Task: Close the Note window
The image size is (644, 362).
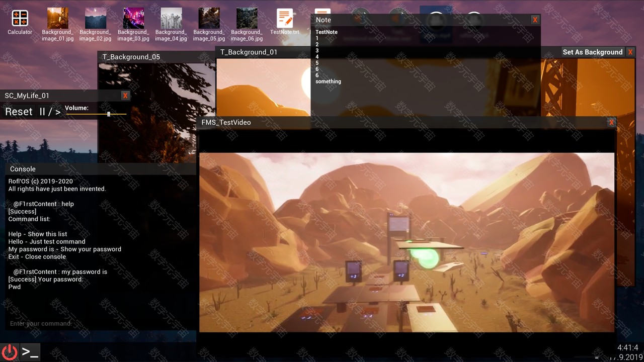Action: coord(535,20)
